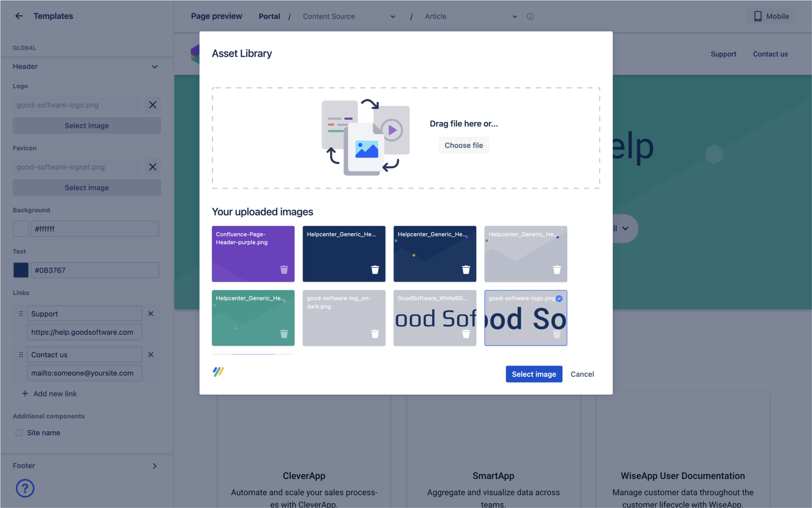812x508 pixels.
Task: Click the info icon next to Article
Action: pos(530,16)
